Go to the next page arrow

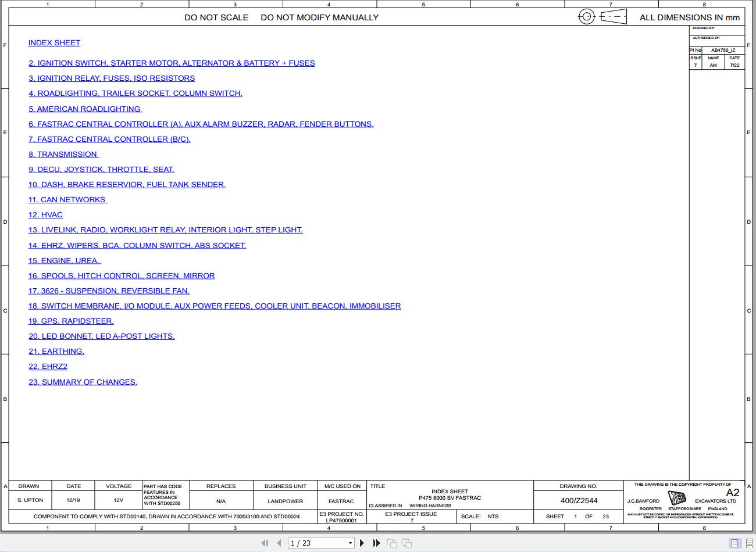click(362, 543)
